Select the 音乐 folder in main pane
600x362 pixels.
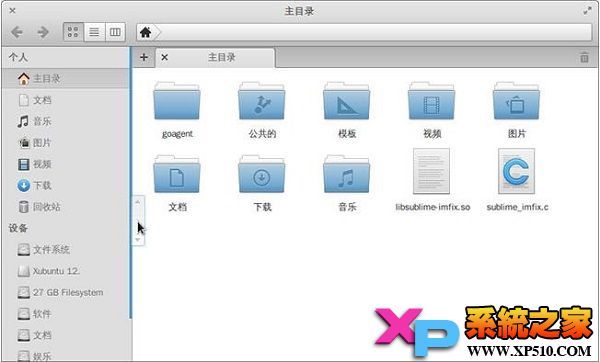point(347,174)
